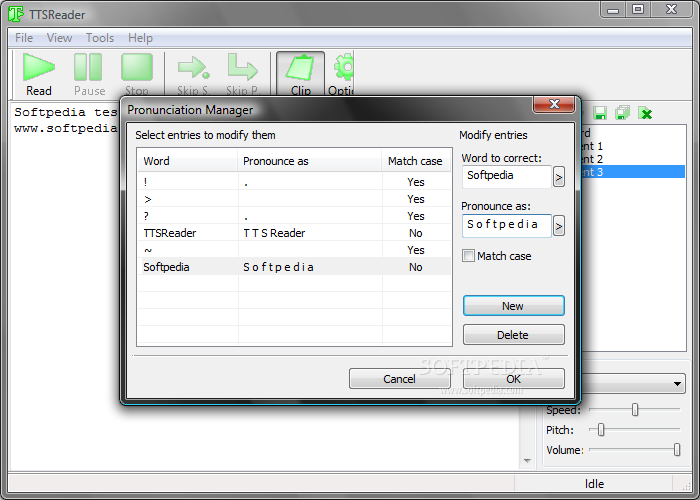Select the "!" entry row

click(295, 182)
